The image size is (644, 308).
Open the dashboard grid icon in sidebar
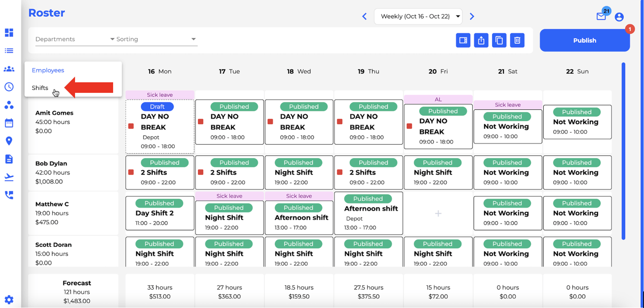(8, 32)
